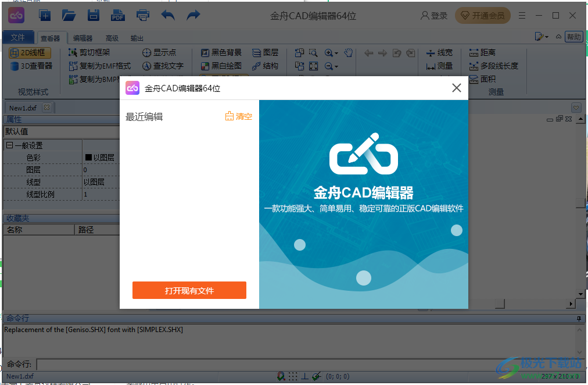The image size is (588, 385).
Task: Open a file via the folder icon
Action: (x=69, y=15)
